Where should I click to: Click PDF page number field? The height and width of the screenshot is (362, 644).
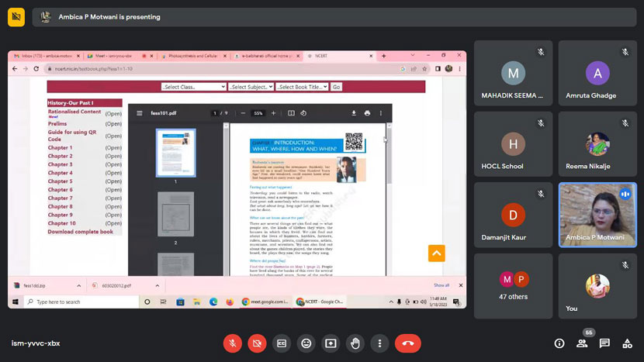coord(214,113)
